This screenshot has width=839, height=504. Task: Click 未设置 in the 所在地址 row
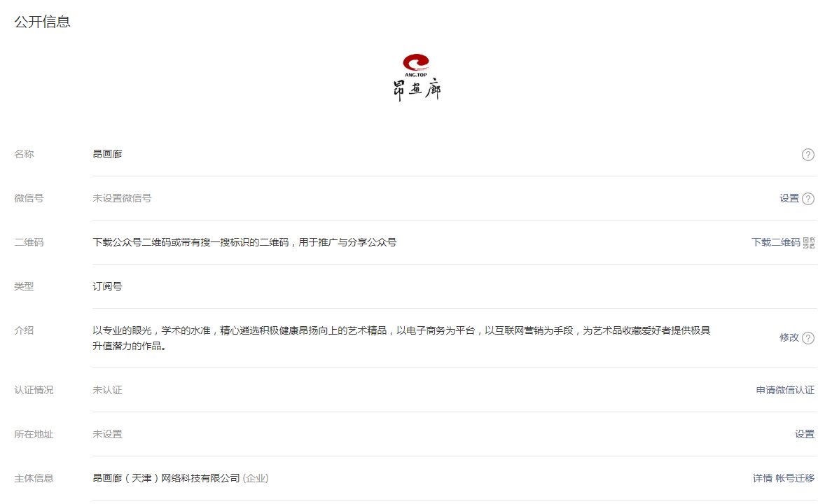tap(107, 434)
